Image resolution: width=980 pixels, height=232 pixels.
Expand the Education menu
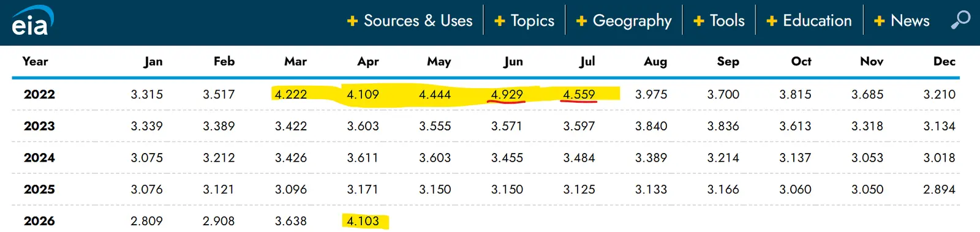[x=809, y=21]
